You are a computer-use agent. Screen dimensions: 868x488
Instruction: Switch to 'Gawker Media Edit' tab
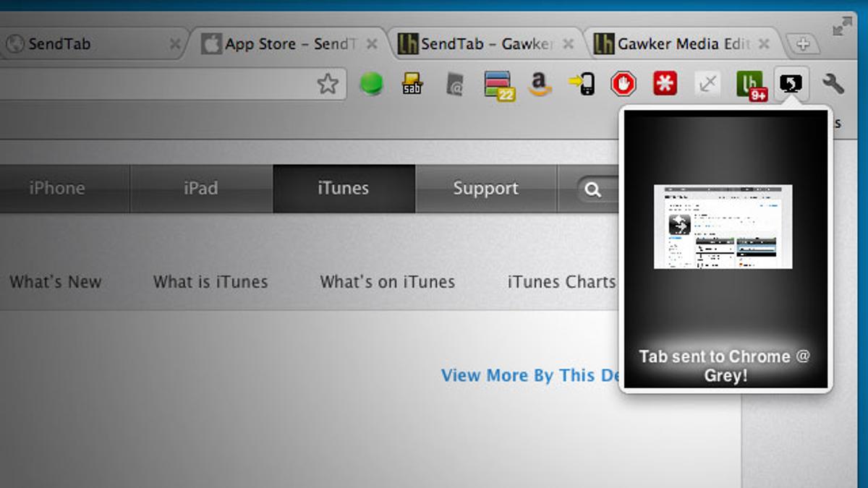(683, 44)
